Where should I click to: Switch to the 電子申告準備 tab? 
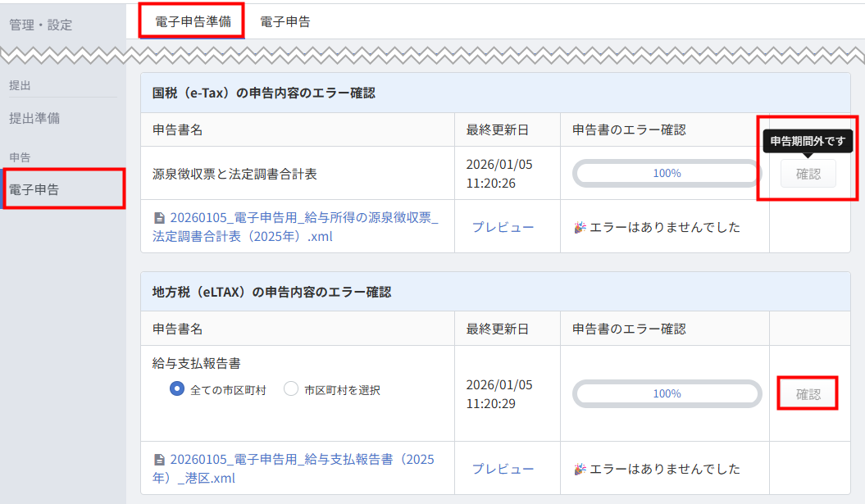pos(192,22)
